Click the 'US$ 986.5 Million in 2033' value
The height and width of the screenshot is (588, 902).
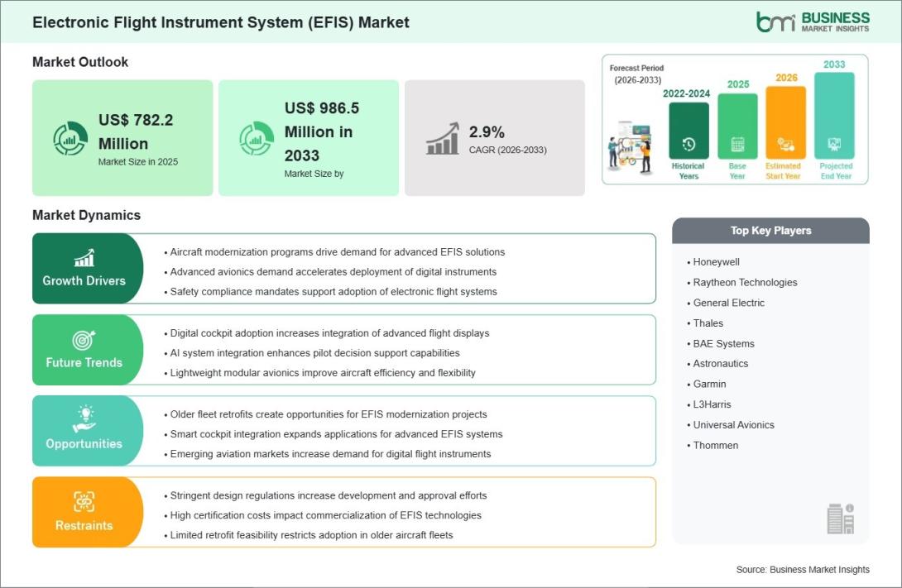322,131
